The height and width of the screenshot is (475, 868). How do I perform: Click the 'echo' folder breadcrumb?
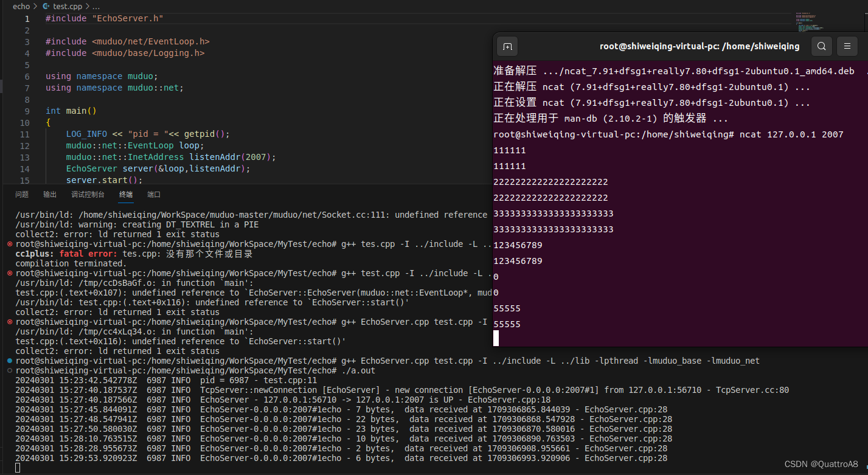21,6
